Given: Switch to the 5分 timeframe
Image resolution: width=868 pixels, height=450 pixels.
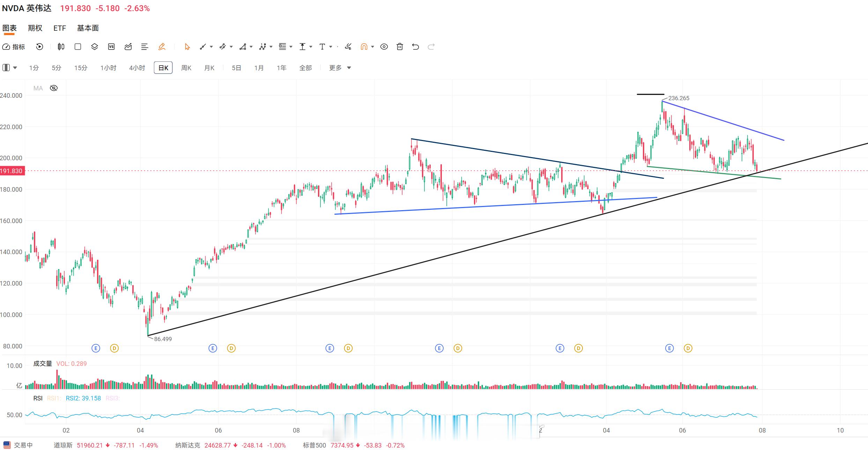Looking at the screenshot, I should coord(56,68).
